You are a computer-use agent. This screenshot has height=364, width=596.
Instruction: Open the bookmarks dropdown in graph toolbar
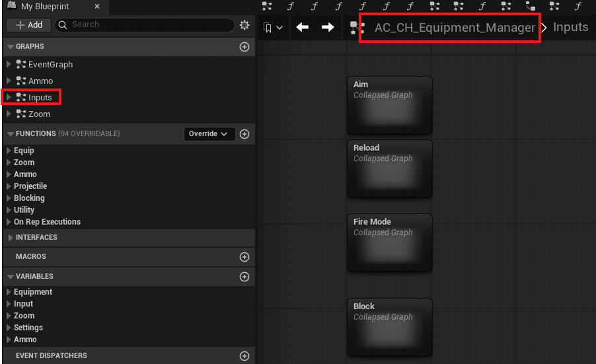tap(273, 27)
